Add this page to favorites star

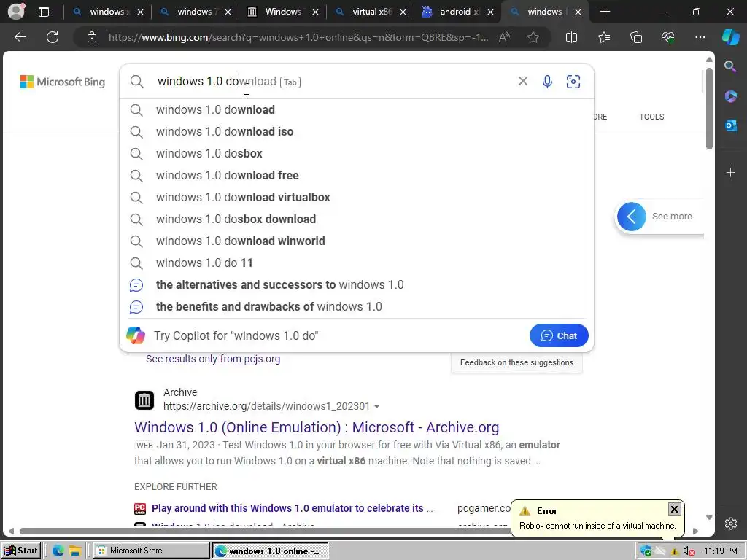[533, 37]
